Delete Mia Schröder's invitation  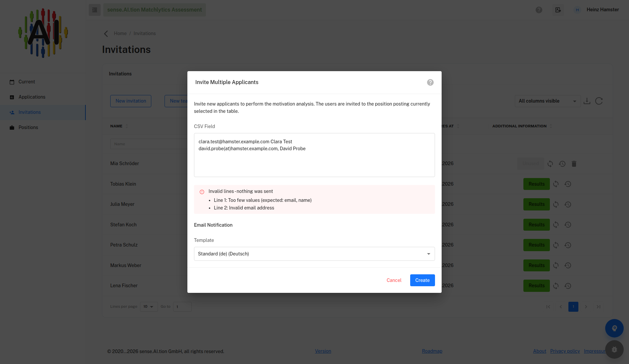(x=574, y=164)
